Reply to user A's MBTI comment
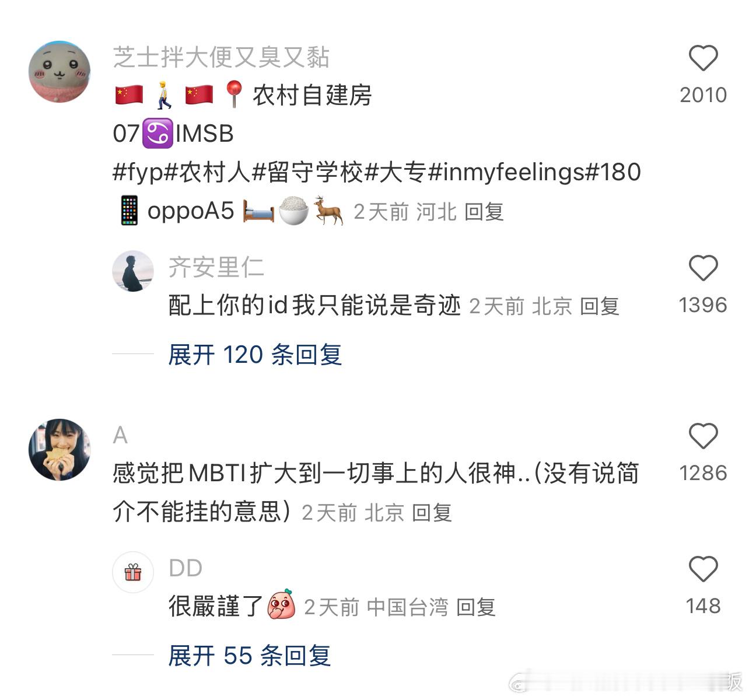Screen dimensions: 749x700 (432, 513)
